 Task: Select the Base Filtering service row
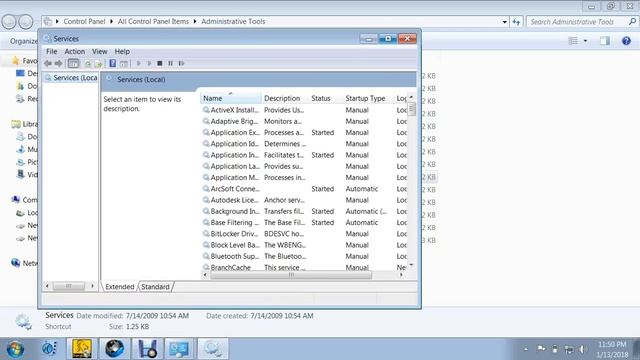pos(304,222)
